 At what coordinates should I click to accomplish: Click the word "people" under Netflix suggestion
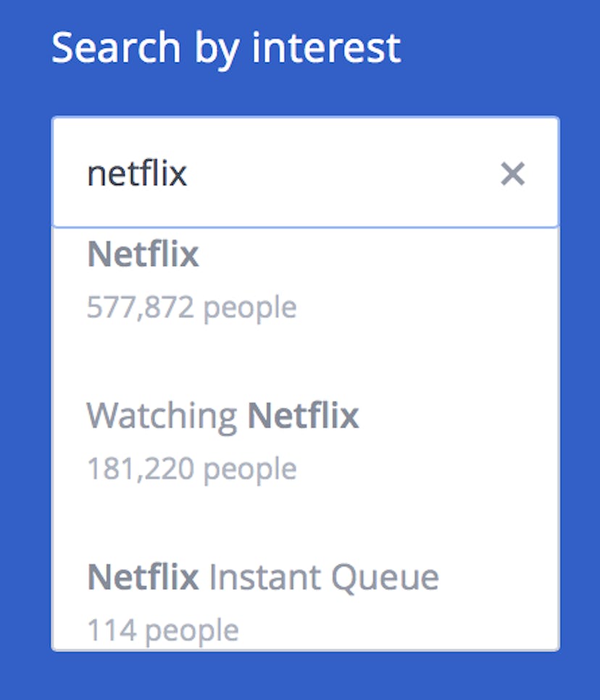coord(249,307)
